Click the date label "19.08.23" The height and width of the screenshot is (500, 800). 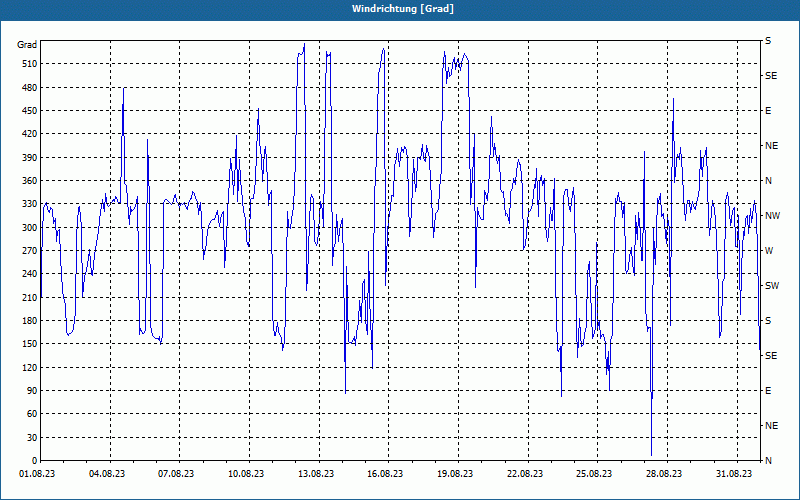456,474
